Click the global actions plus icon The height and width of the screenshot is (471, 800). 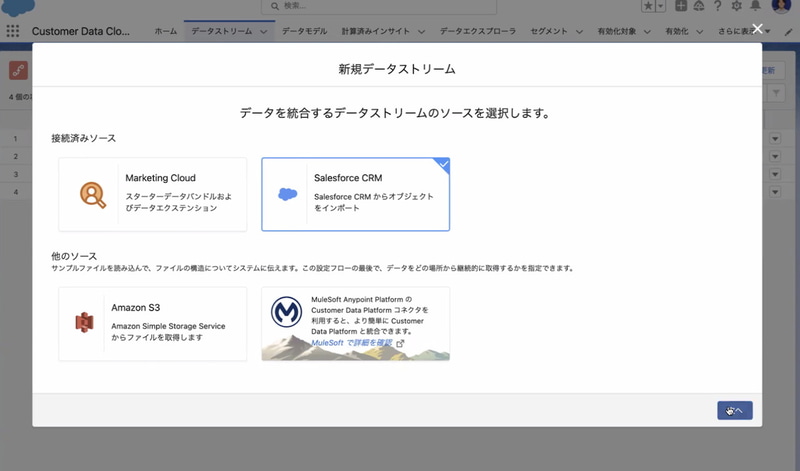681,6
